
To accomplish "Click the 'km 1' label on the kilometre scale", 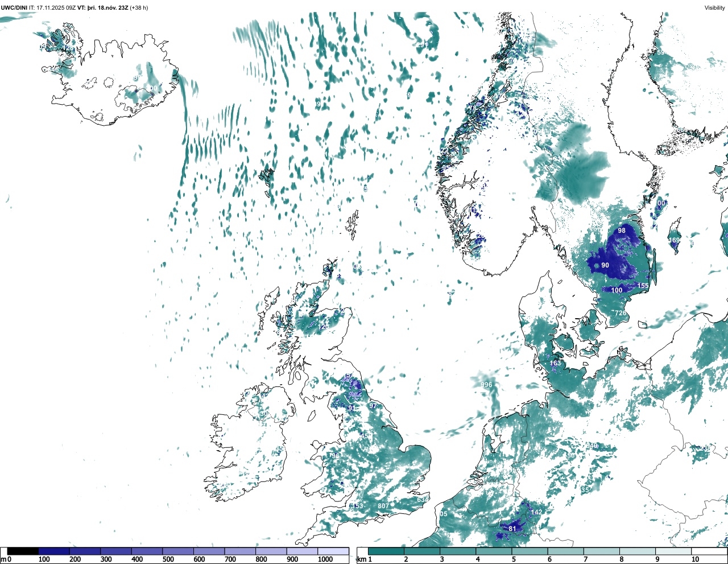I will tap(365, 559).
